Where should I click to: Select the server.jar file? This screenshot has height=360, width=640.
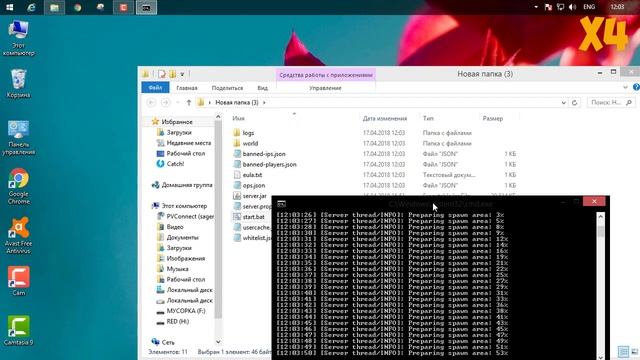[x=254, y=196]
